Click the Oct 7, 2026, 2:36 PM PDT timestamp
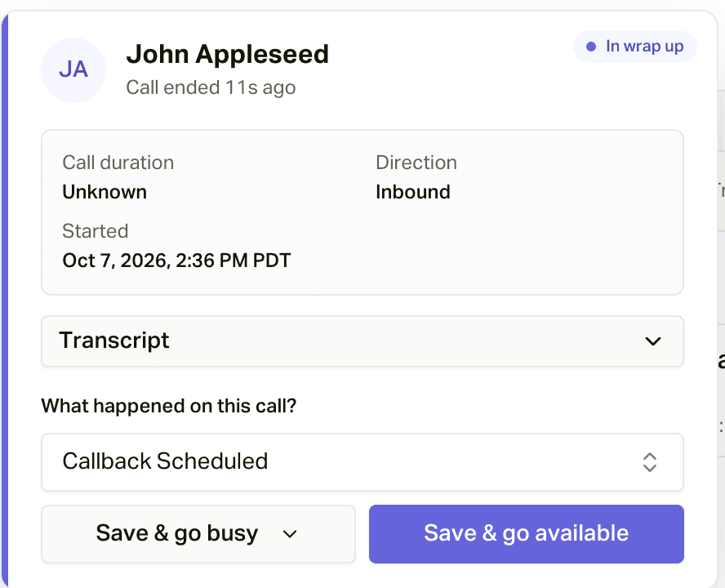 tap(176, 261)
